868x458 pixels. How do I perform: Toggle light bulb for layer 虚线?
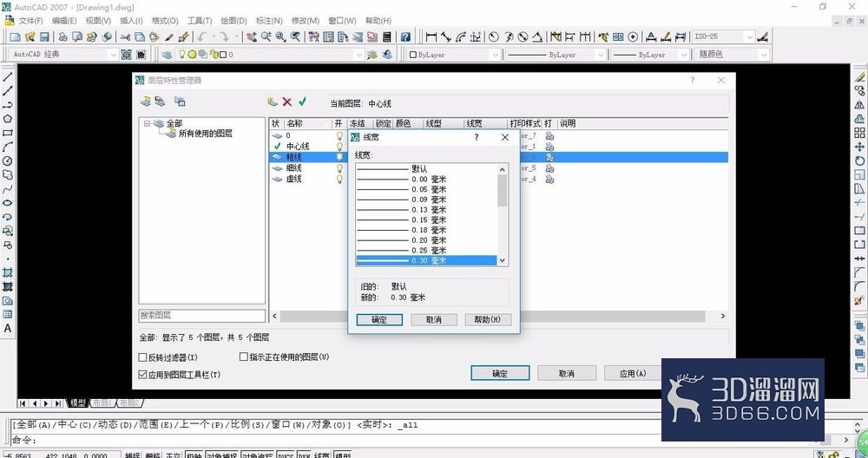click(340, 180)
